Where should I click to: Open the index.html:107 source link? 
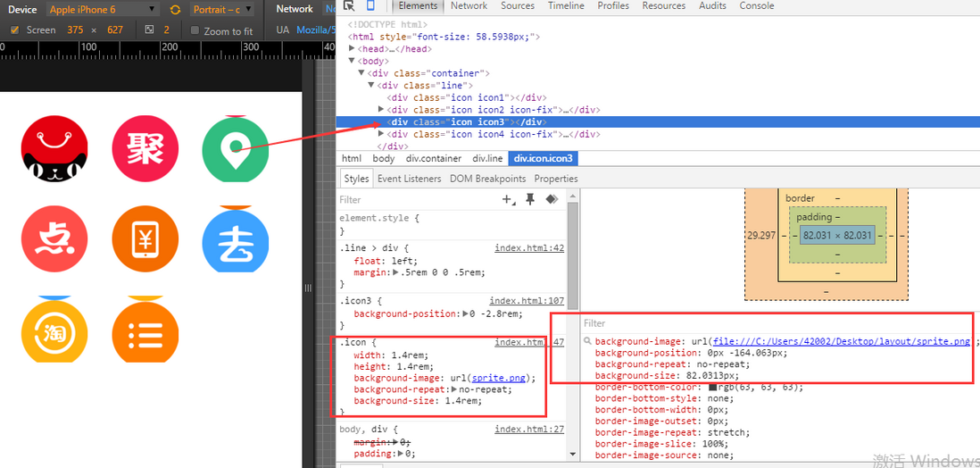click(527, 300)
